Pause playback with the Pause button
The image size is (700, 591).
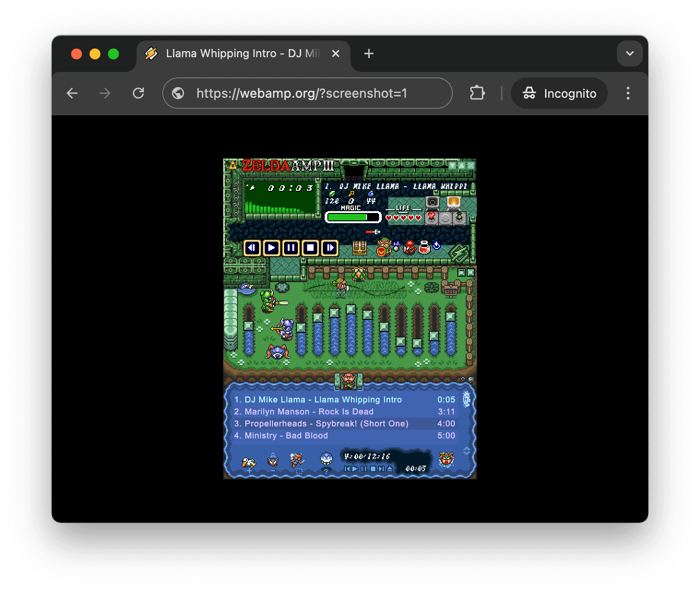pyautogui.click(x=291, y=248)
